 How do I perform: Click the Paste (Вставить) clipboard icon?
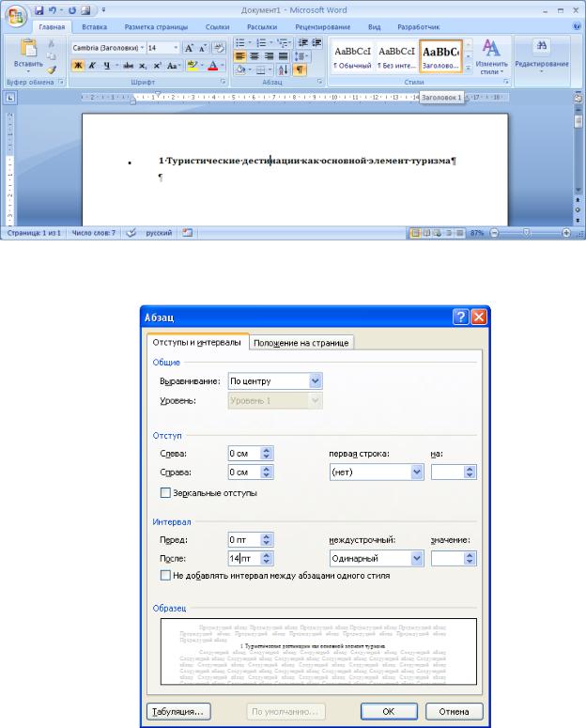coord(28,48)
